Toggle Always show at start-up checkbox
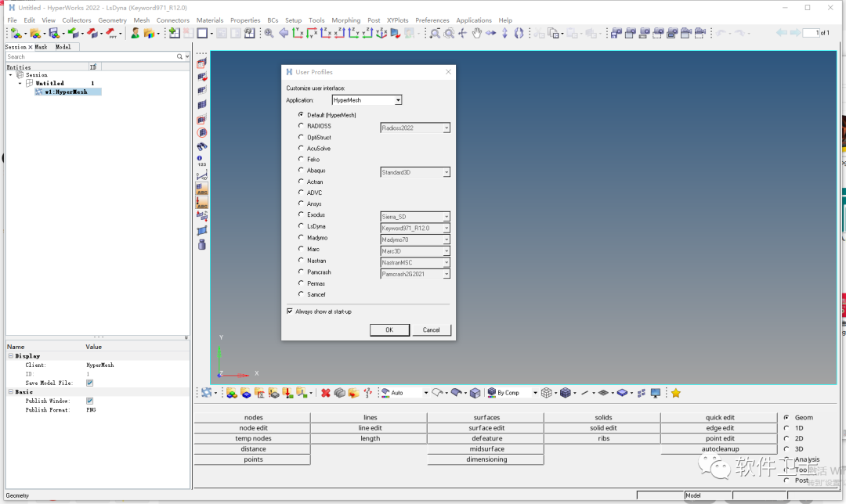The height and width of the screenshot is (504, 846). pyautogui.click(x=290, y=311)
